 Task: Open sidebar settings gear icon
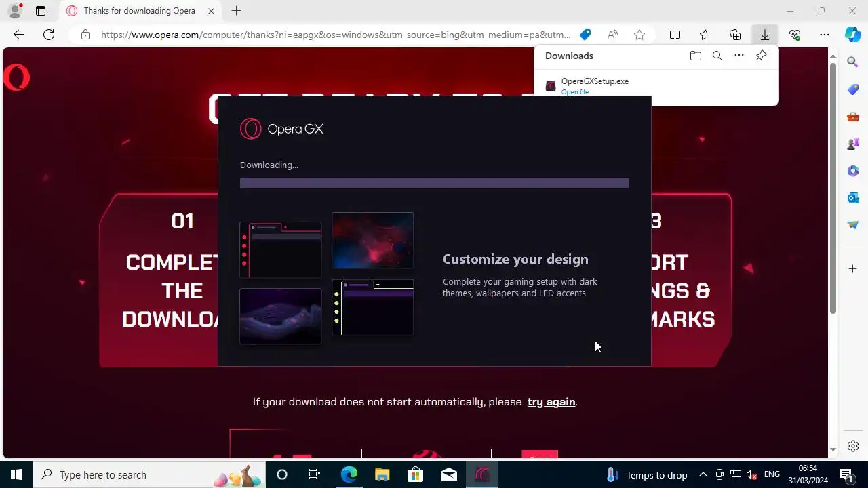click(853, 446)
